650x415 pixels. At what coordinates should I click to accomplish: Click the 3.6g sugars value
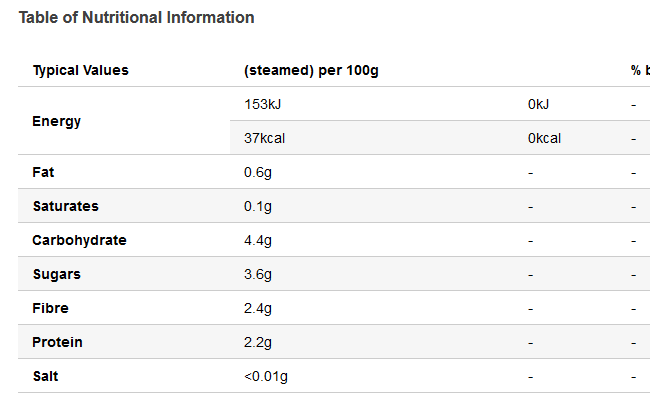[x=258, y=274]
